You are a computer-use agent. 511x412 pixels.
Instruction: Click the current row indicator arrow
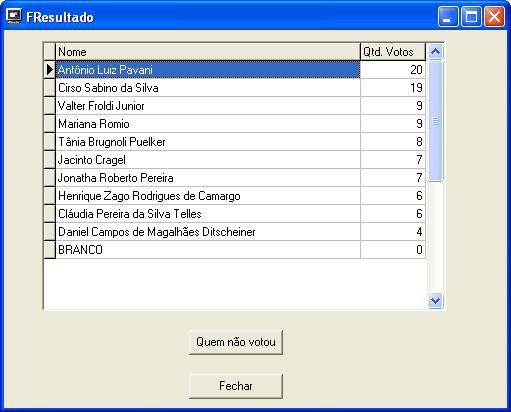click(50, 70)
